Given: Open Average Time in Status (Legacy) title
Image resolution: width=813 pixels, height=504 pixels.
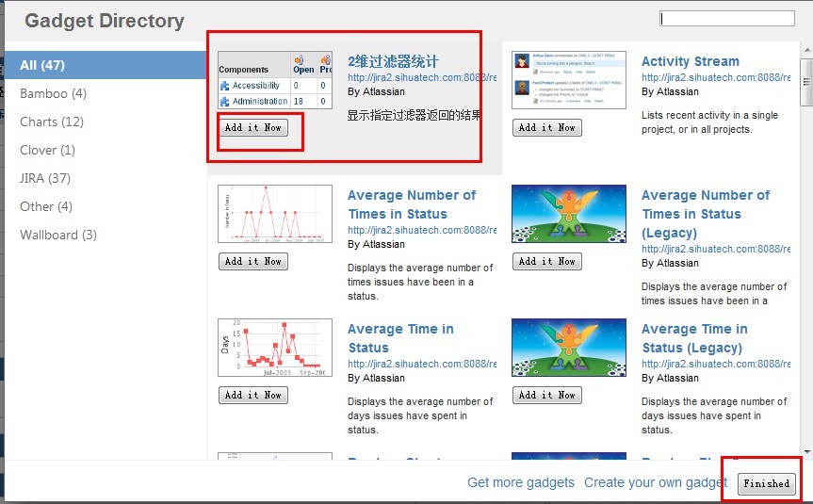Looking at the screenshot, I should [x=694, y=338].
